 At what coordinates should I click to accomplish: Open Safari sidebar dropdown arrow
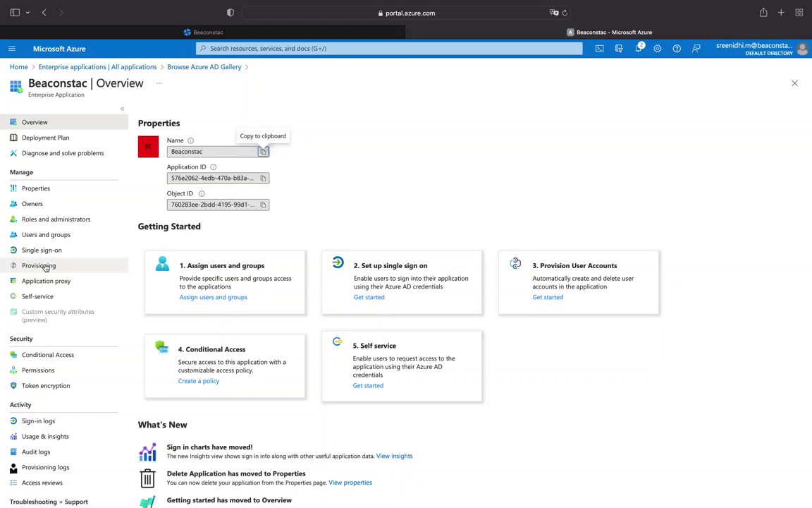click(27, 13)
